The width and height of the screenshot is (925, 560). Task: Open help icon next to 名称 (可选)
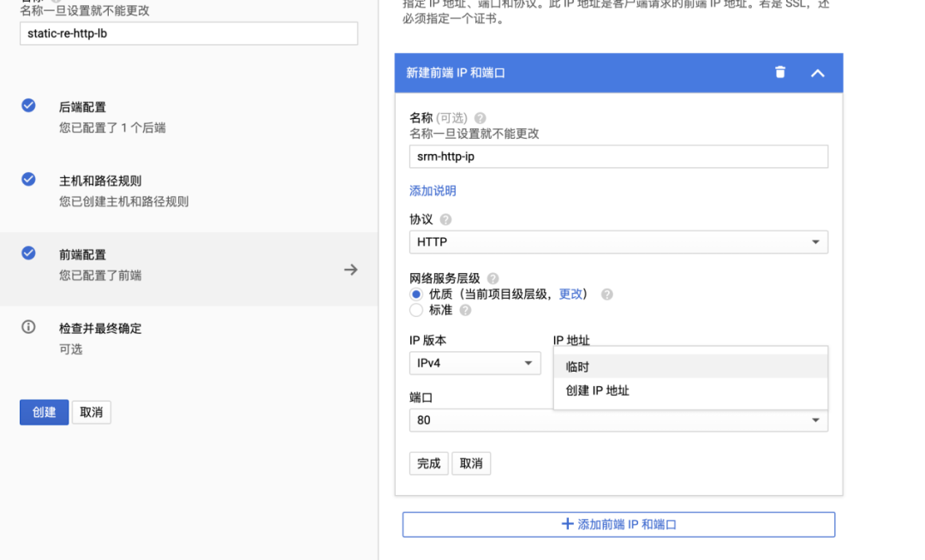(x=480, y=118)
